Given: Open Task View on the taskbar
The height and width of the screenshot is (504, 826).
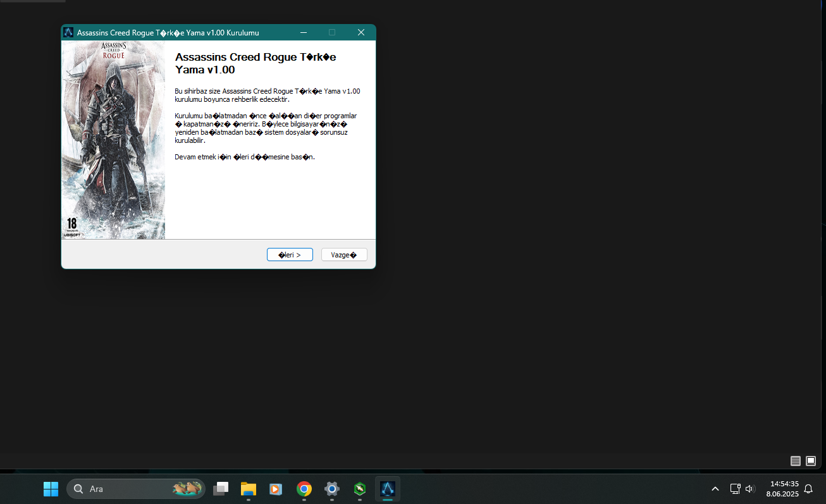Looking at the screenshot, I should pyautogui.click(x=221, y=489).
